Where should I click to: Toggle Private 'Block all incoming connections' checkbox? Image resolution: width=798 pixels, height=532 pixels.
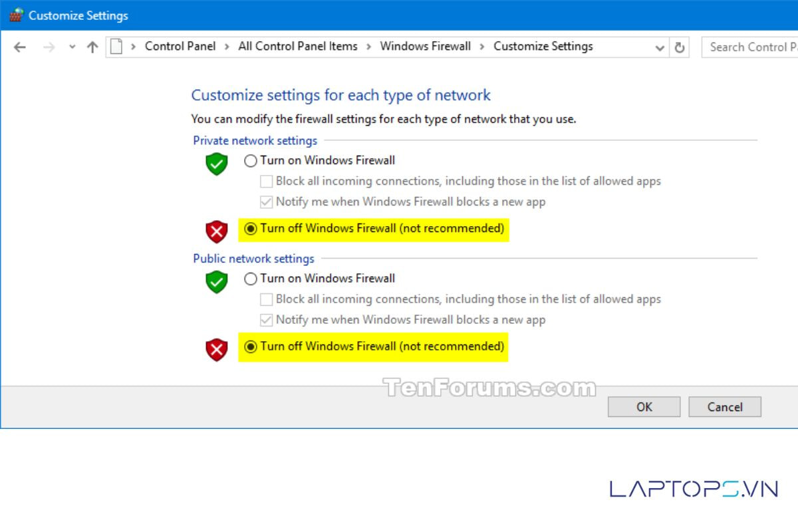pyautogui.click(x=267, y=182)
